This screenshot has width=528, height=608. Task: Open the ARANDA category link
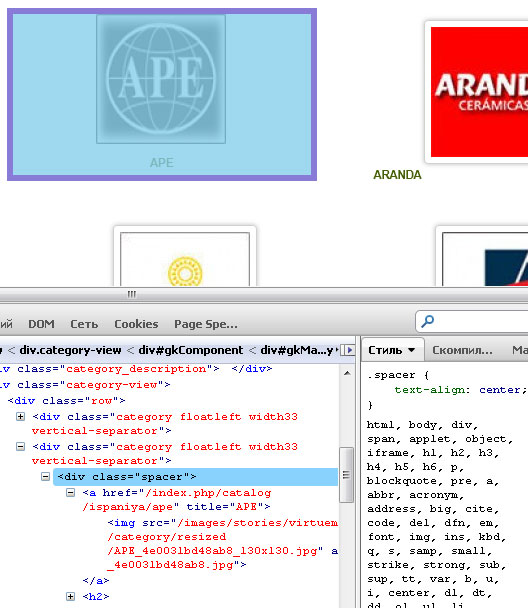[397, 175]
